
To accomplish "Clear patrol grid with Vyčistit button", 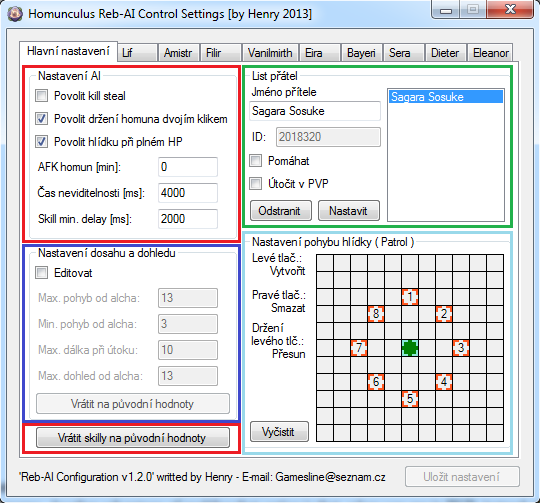I will coord(279,431).
